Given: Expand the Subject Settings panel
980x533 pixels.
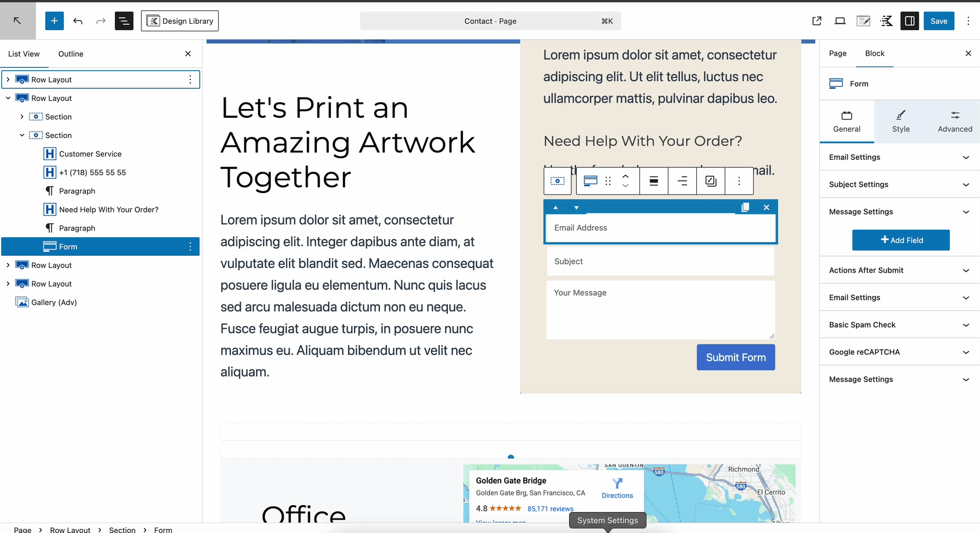Looking at the screenshot, I should tap(899, 184).
